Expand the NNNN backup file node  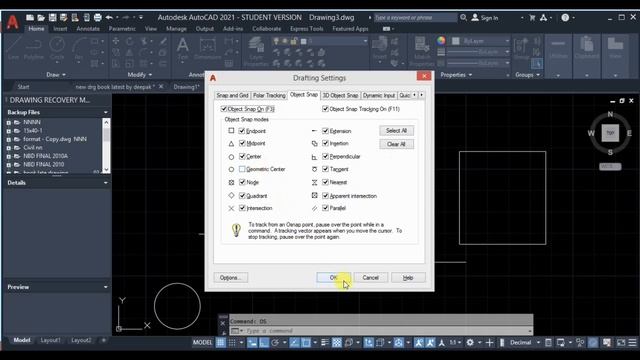tap(9, 122)
